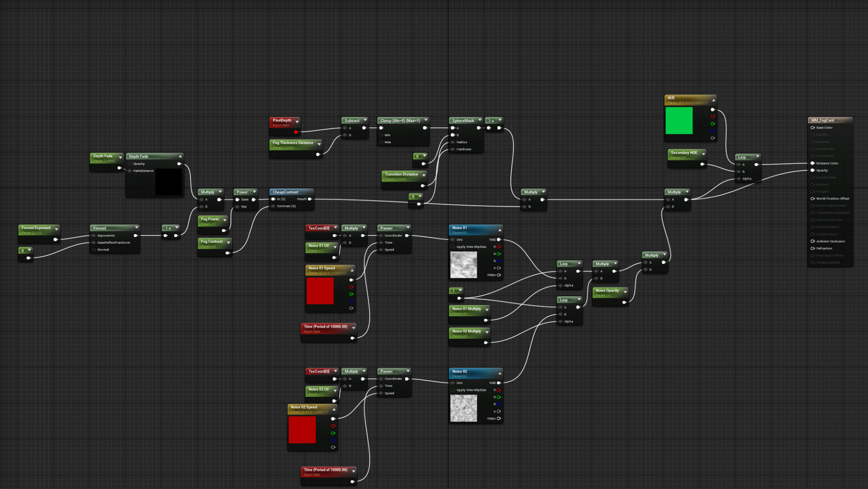Viewport: 868px width, 489px height.
Task: Collapse the HUE parameter node preview
Action: [x=713, y=100]
